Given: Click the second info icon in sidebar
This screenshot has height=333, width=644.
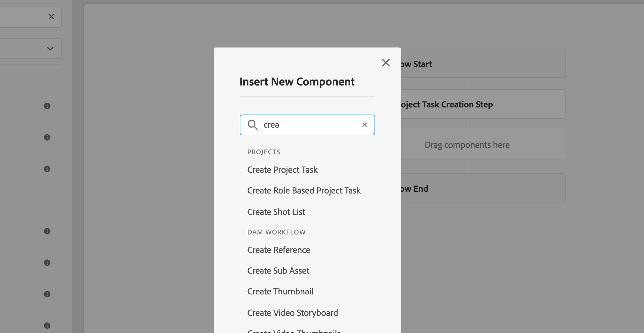Looking at the screenshot, I should pos(47,137).
